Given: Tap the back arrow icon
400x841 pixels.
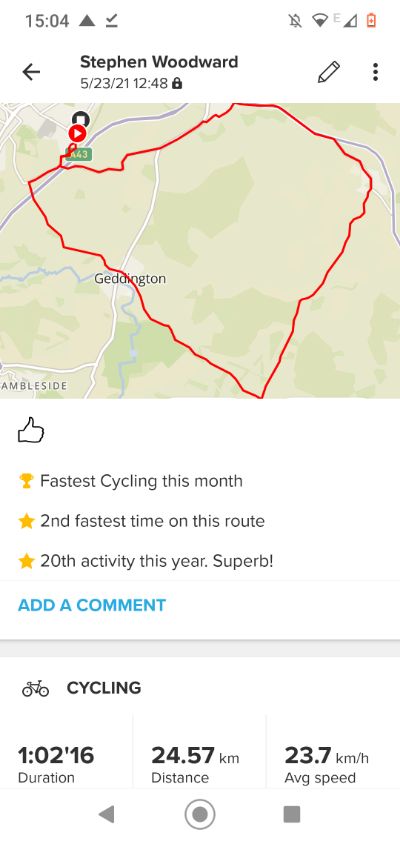Looking at the screenshot, I should click(x=31, y=72).
